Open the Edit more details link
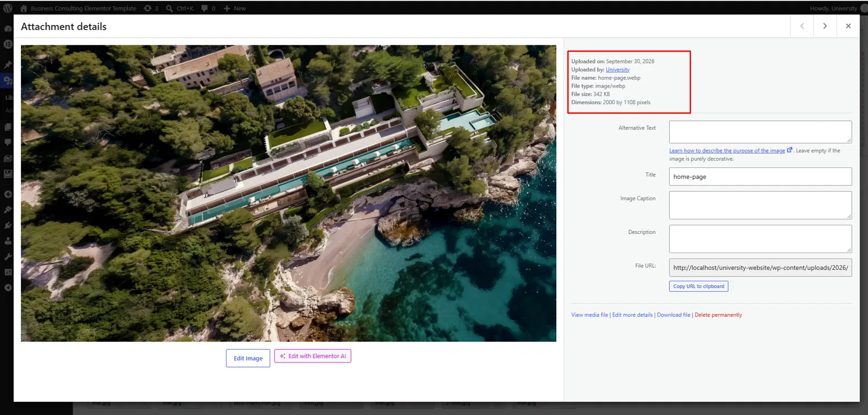 click(632, 315)
